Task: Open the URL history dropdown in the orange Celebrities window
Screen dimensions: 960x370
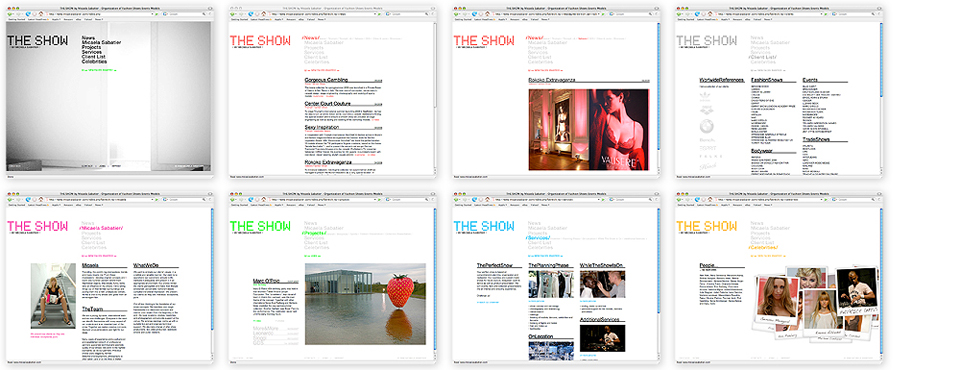Action: point(822,200)
